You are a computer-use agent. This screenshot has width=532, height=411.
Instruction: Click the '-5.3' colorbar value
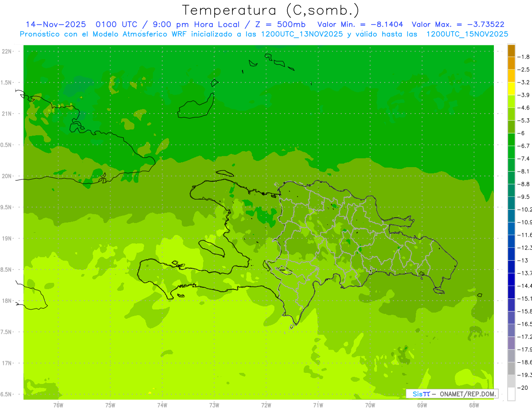(x=524, y=121)
